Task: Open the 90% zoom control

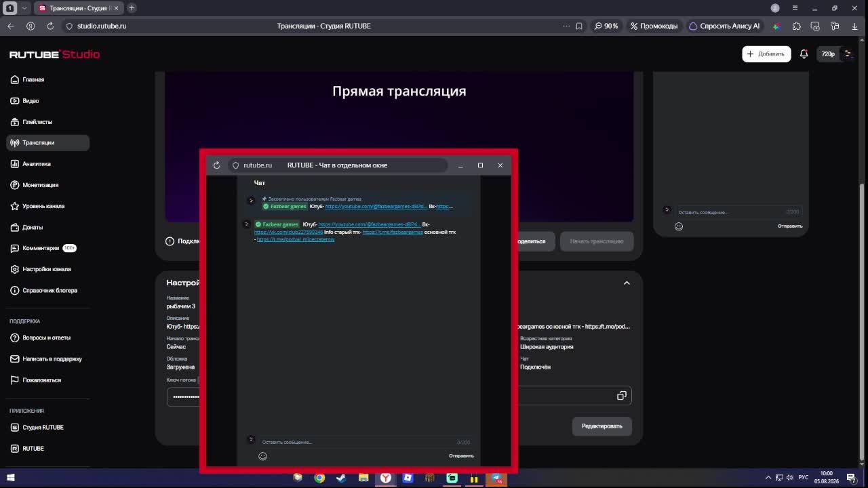Action: 606,26
